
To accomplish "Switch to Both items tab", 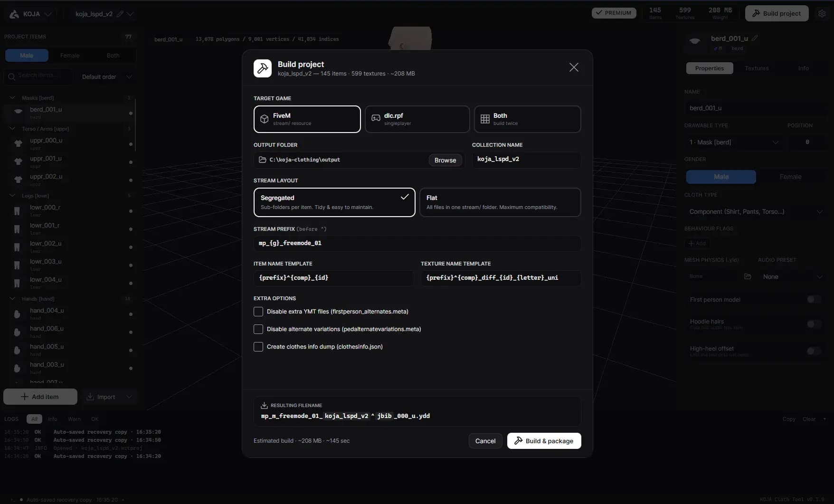I will click(x=113, y=56).
